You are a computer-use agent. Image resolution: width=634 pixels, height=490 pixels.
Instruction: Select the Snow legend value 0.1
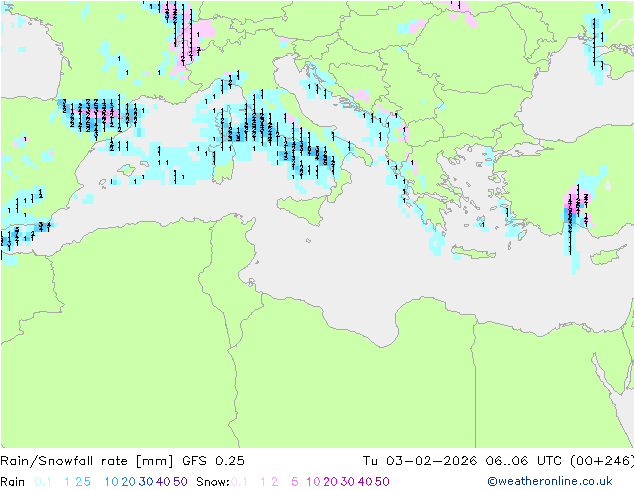point(239,482)
